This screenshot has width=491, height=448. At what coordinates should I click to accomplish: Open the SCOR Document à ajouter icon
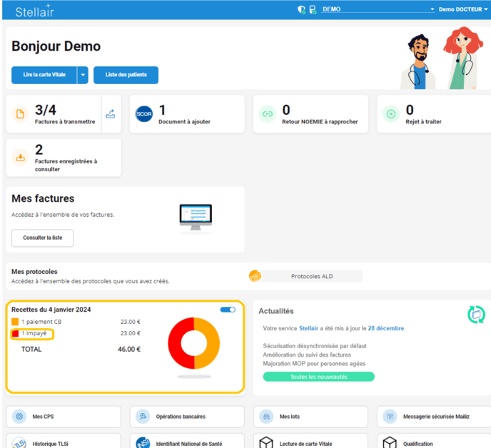pos(144,114)
